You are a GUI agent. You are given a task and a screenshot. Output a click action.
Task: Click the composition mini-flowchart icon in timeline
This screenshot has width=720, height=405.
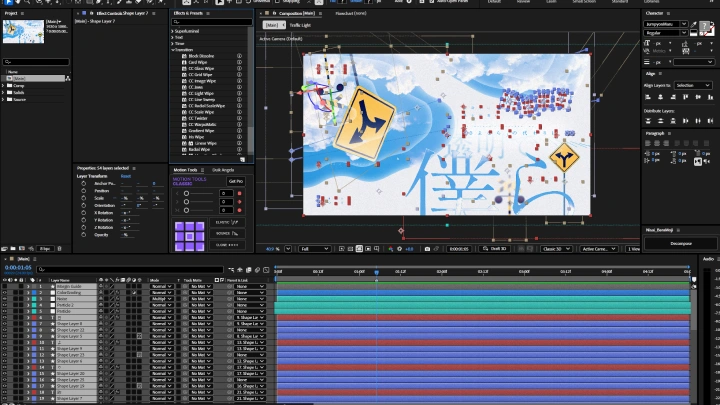click(231, 270)
